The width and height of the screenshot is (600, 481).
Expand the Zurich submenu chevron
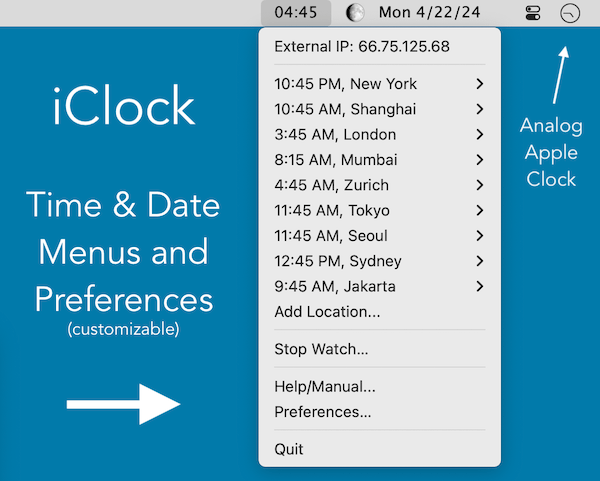480,185
